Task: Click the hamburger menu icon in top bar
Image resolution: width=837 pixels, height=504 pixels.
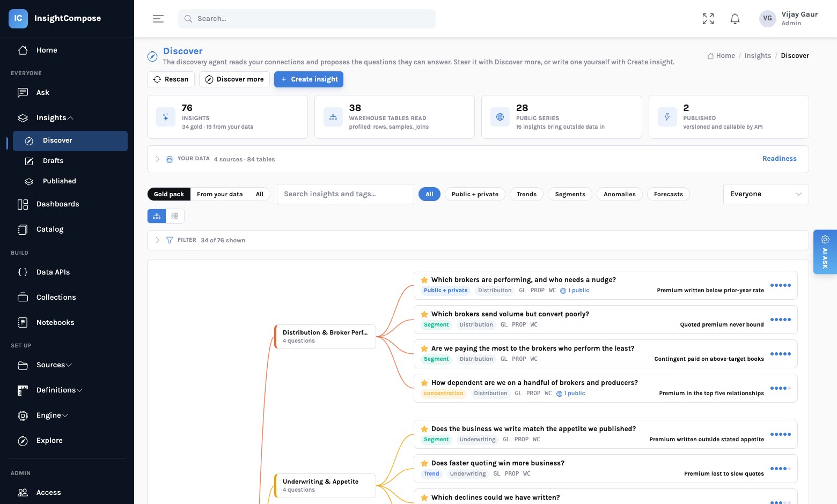Action: (x=158, y=19)
